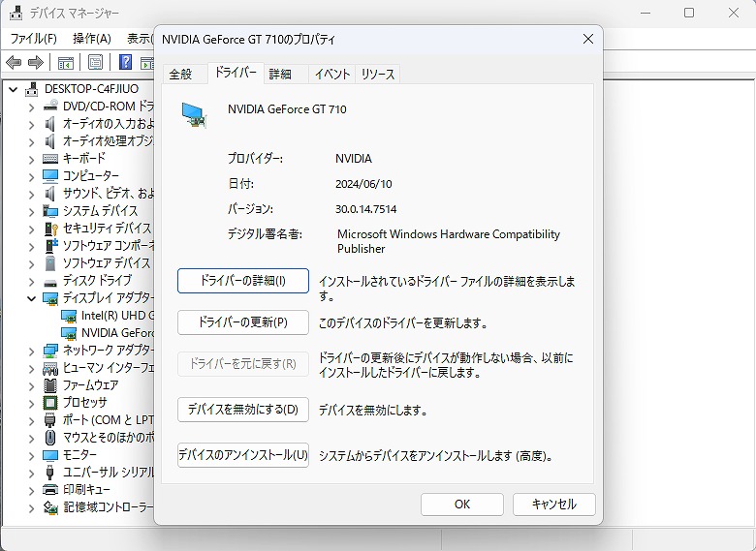Click the blue help question mark icon
This screenshot has height=551, width=756.
coord(126,63)
